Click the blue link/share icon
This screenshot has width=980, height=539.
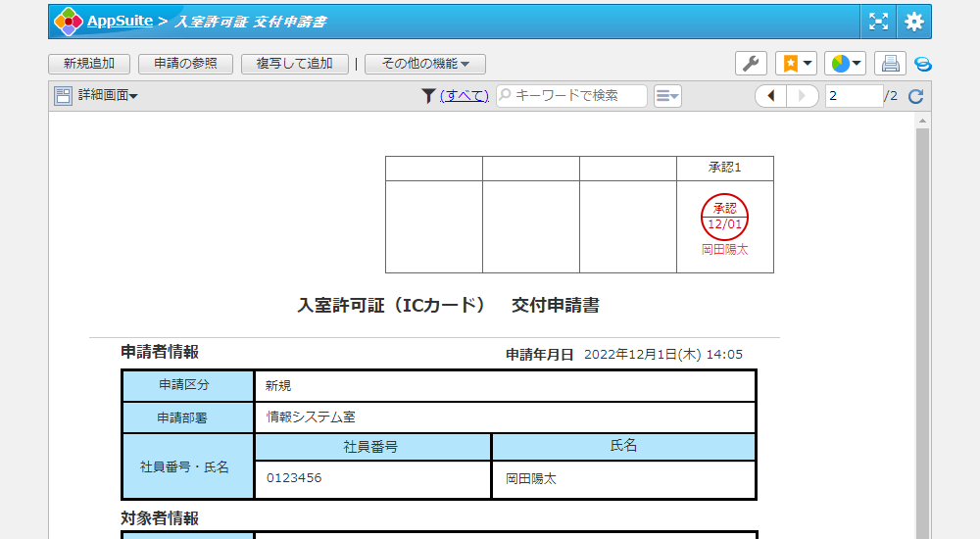coord(922,64)
